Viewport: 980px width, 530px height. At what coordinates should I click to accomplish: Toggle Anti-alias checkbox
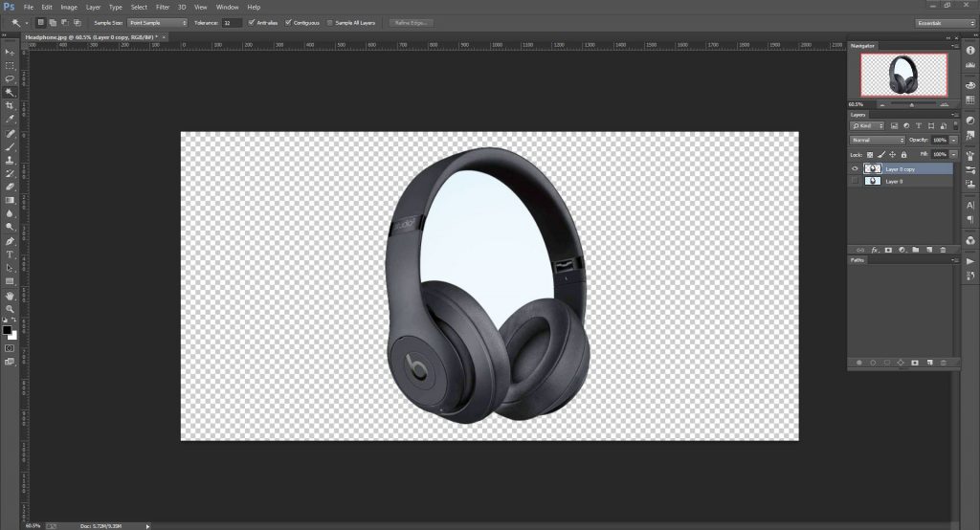(x=252, y=23)
